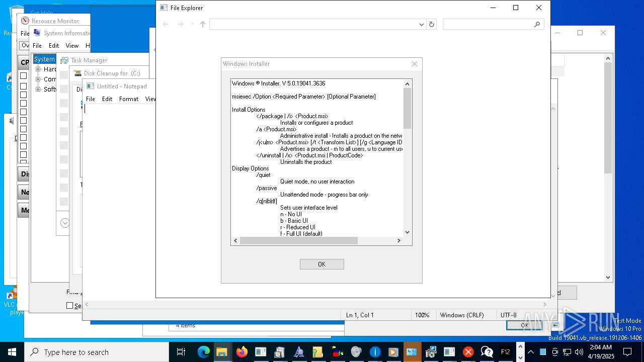Image resolution: width=644 pixels, height=362 pixels.
Task: Expand the Disk section in Resource Monitor
Action: point(24,174)
